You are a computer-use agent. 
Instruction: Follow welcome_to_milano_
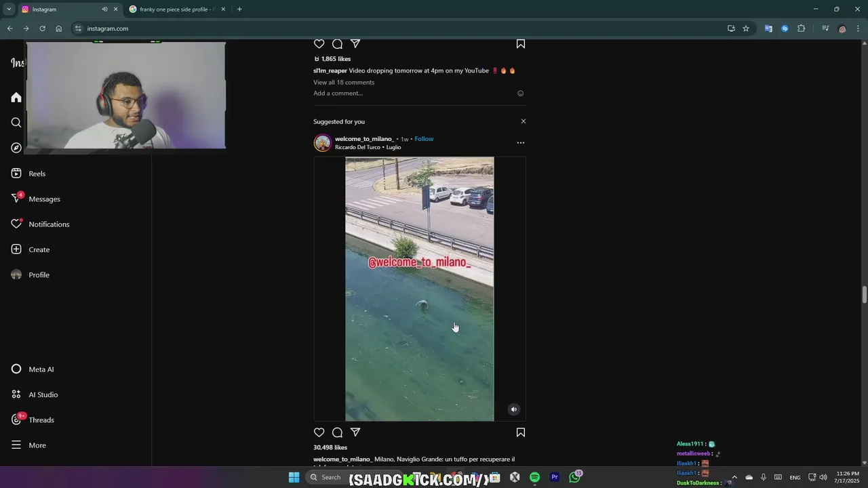point(424,139)
